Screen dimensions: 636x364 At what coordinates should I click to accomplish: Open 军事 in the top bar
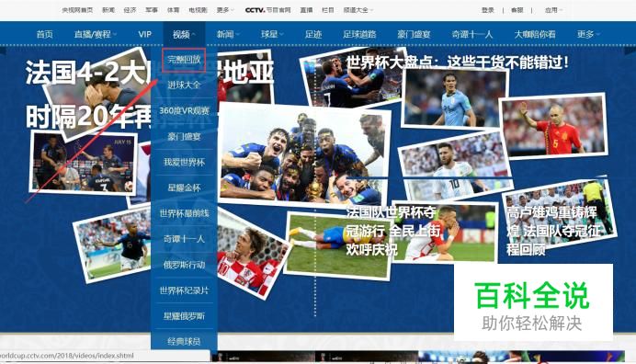pos(152,10)
